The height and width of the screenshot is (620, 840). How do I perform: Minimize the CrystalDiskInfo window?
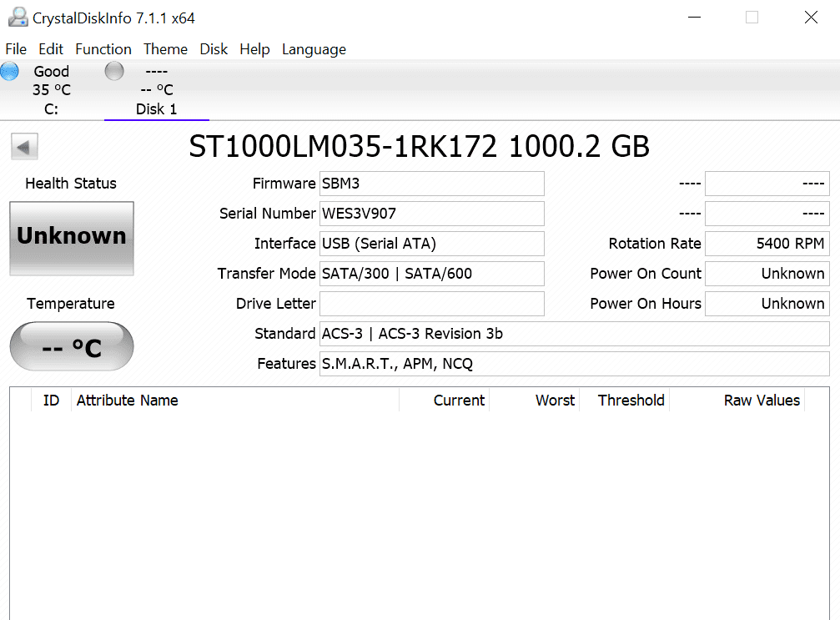point(694,18)
